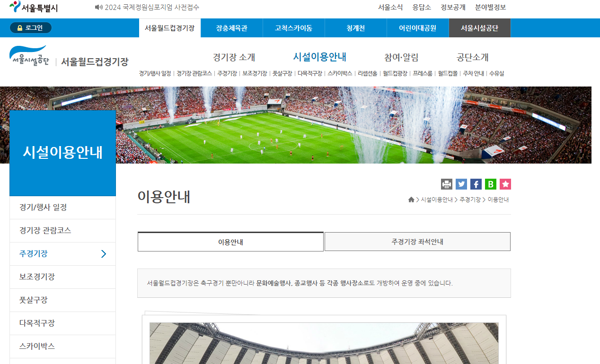The image size is (600, 364).
Task: Open 보조경기장 in the left sidebar
Action: pyautogui.click(x=62, y=277)
